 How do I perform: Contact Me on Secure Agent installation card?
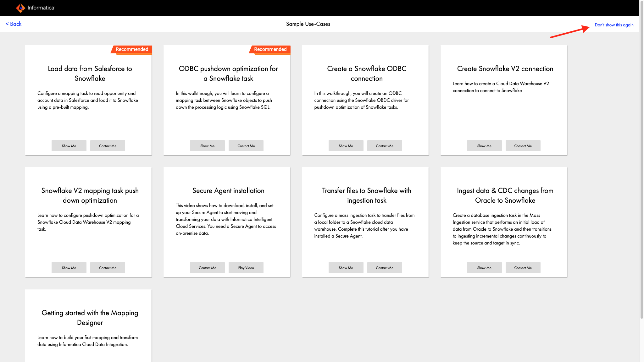pos(207,268)
